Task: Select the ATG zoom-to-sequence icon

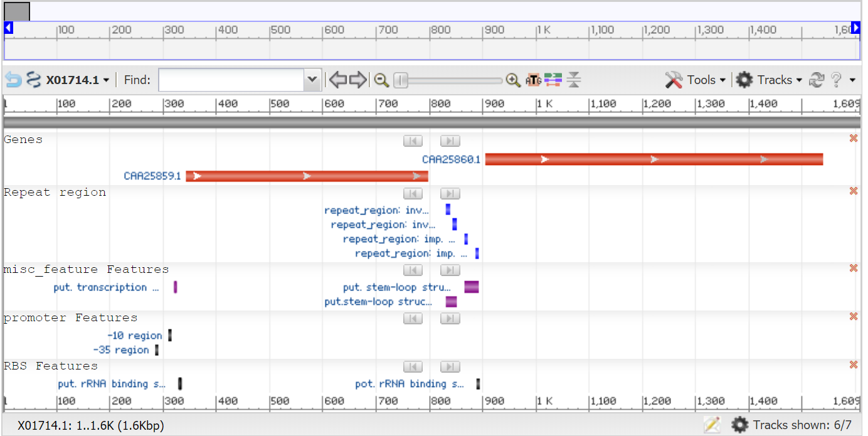Action: click(532, 80)
